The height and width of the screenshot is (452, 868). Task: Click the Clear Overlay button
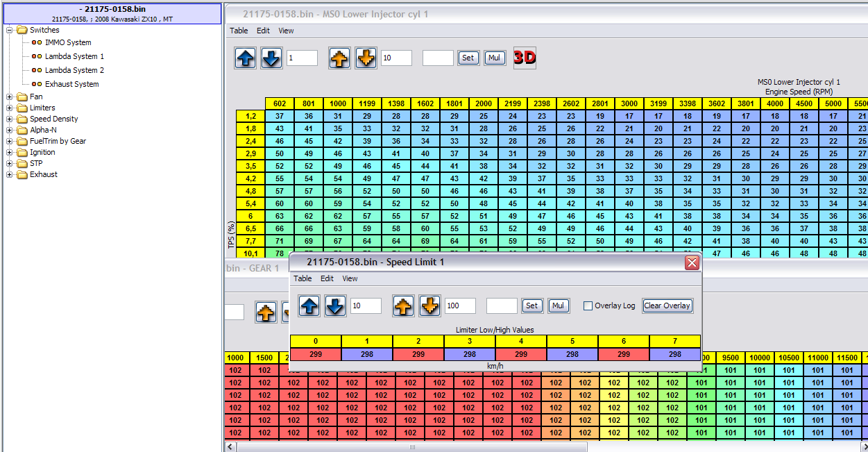[667, 305]
